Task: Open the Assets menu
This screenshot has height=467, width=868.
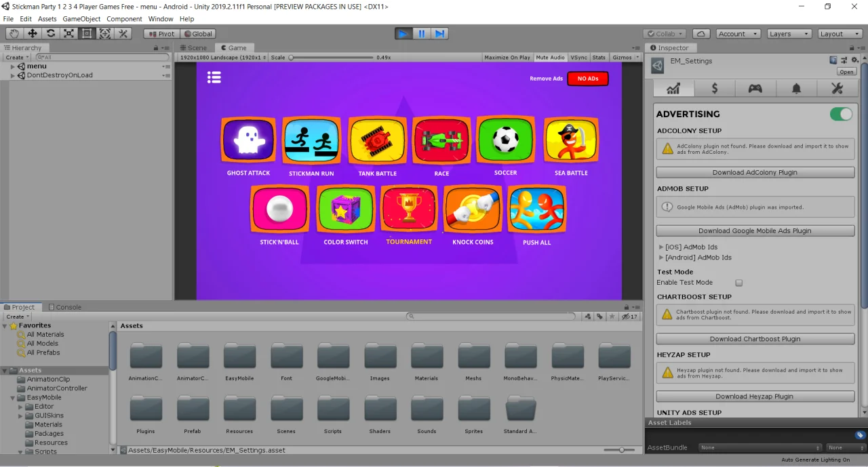Action: (47, 19)
